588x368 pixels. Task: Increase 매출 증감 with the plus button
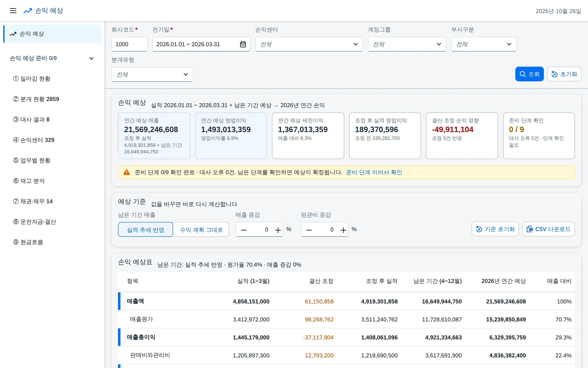(278, 230)
